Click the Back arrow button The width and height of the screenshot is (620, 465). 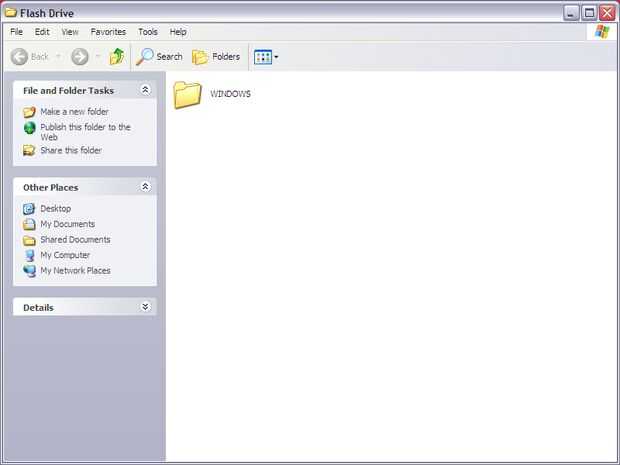19,57
